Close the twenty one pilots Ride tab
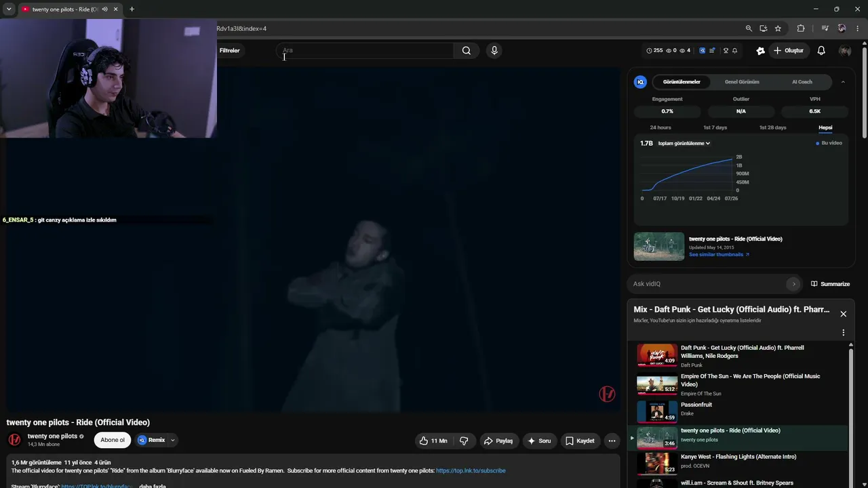Image resolution: width=868 pixels, height=488 pixels. pyautogui.click(x=116, y=9)
